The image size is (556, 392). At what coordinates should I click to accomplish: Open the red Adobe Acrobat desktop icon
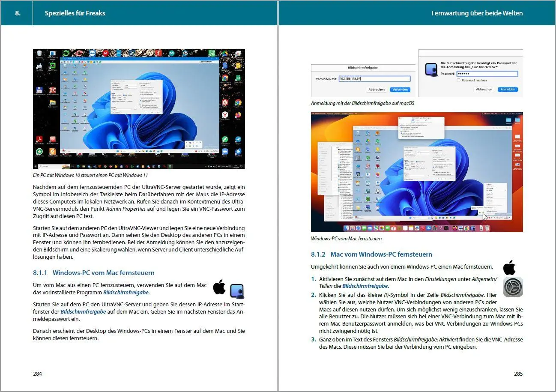tap(39, 139)
